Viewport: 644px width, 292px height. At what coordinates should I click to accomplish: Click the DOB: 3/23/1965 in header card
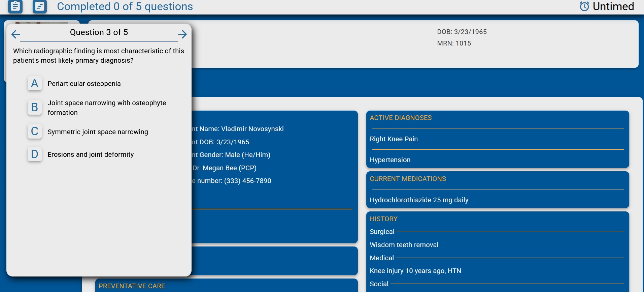pyautogui.click(x=462, y=32)
